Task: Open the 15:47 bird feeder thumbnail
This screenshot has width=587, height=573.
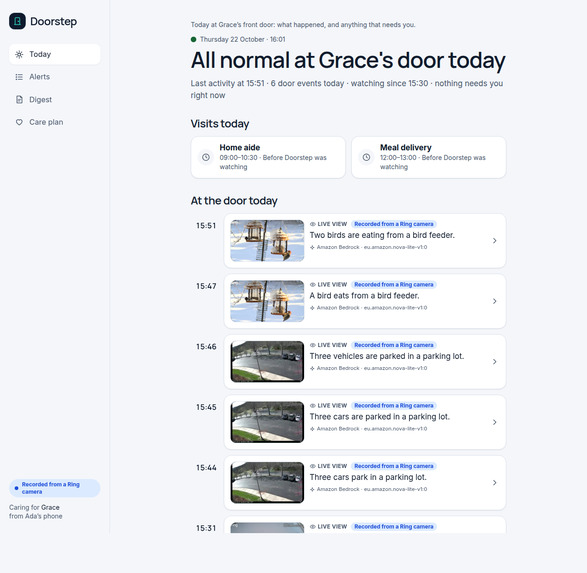Action: click(x=267, y=301)
